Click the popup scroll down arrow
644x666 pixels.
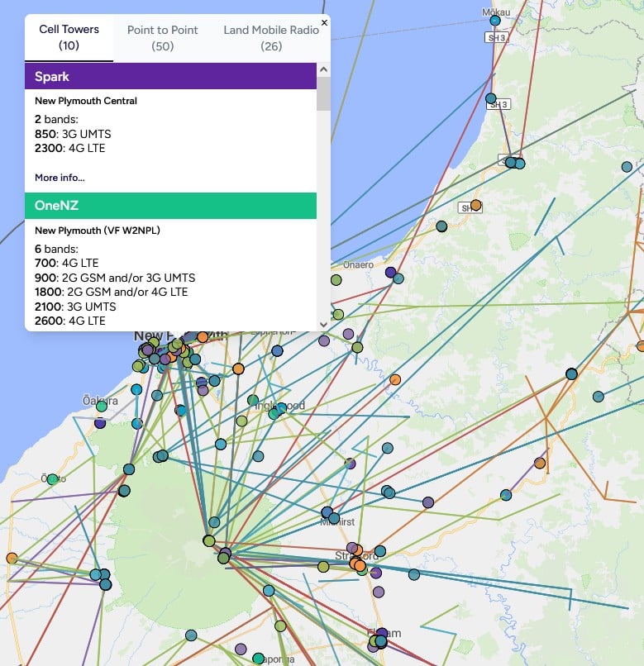(323, 324)
